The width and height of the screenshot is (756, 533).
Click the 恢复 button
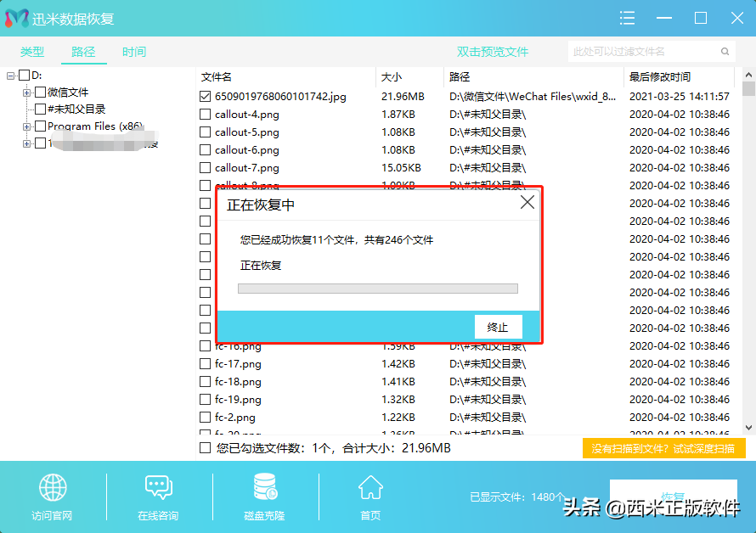[x=673, y=497]
